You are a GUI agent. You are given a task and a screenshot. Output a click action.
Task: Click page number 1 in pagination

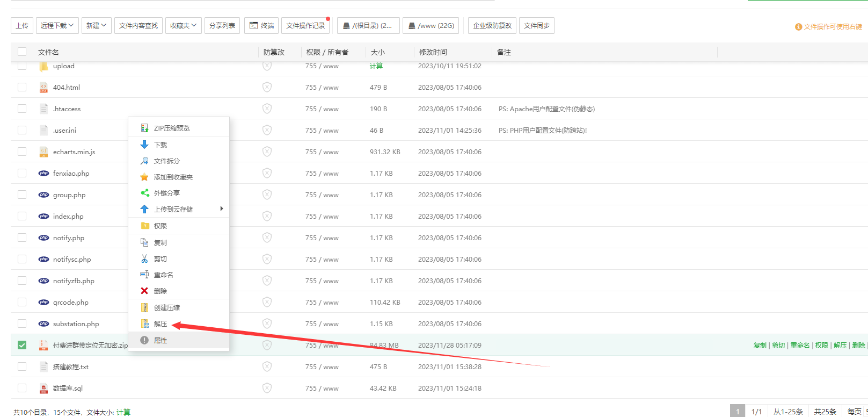[x=738, y=412]
